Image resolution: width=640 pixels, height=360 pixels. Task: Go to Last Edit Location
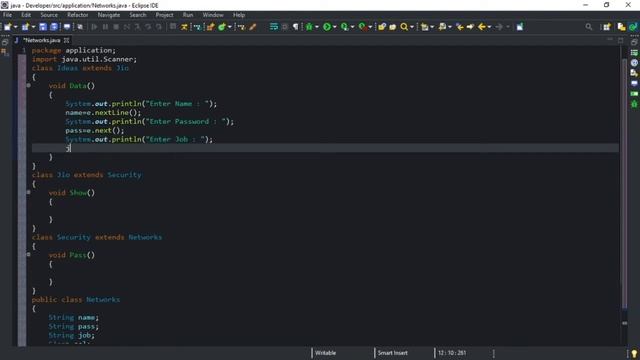click(x=460, y=27)
